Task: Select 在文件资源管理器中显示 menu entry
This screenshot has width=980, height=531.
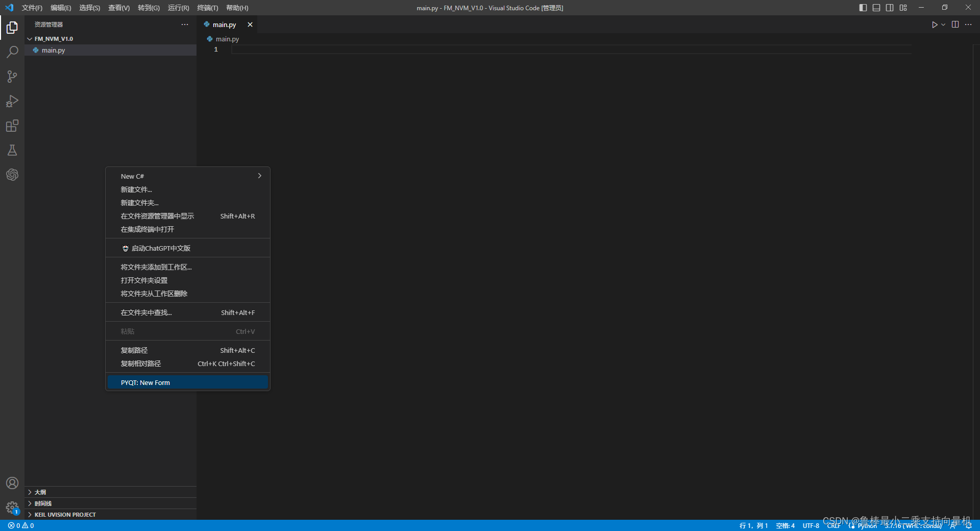Action: pyautogui.click(x=188, y=216)
